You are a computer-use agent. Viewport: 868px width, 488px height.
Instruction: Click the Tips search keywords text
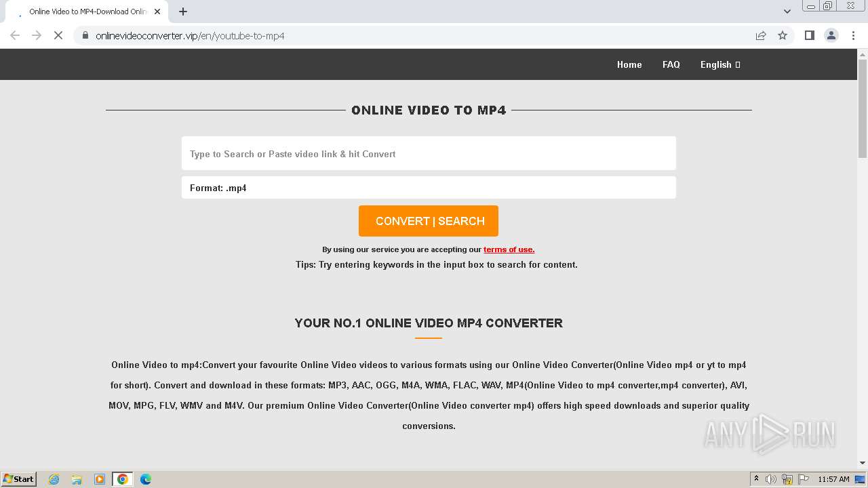[437, 264]
